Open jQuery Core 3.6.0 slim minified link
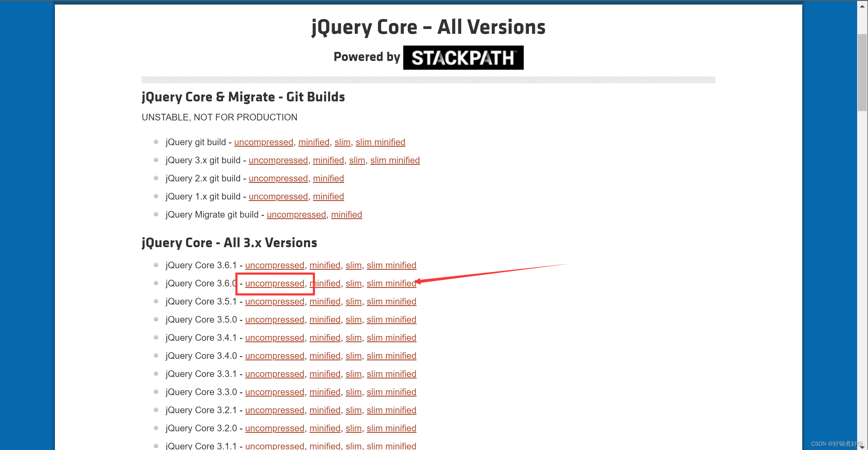The image size is (868, 450). point(391,283)
